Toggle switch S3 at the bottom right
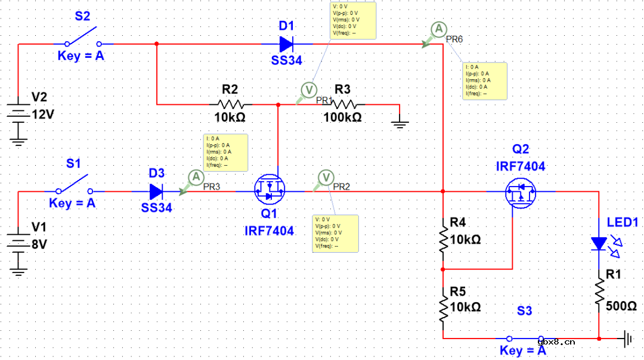Screen dimensions: 644x360 click(524, 337)
